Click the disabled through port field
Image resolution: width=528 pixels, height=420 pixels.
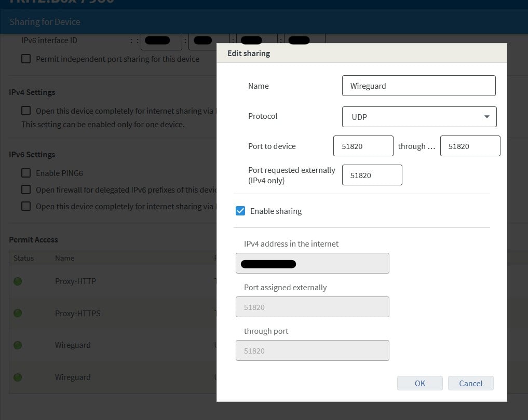click(x=312, y=350)
